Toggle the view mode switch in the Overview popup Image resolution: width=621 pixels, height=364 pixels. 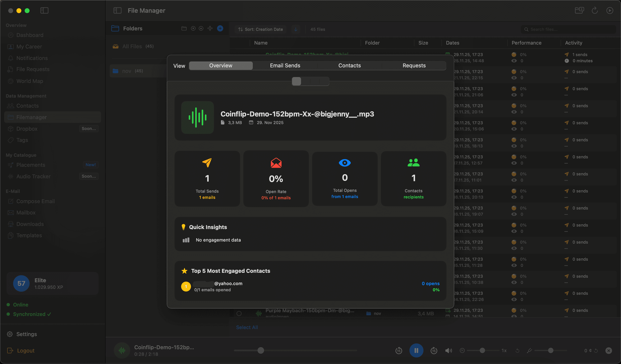pyautogui.click(x=297, y=81)
